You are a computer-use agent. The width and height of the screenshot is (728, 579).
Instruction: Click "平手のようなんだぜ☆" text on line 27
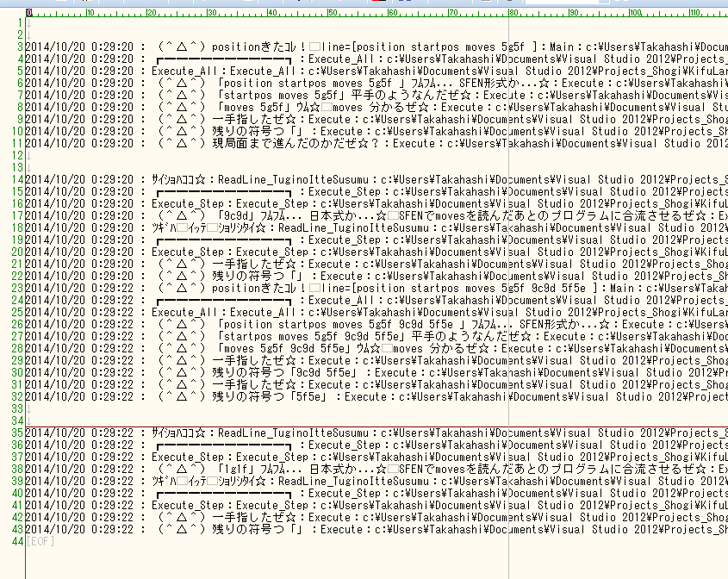472,337
